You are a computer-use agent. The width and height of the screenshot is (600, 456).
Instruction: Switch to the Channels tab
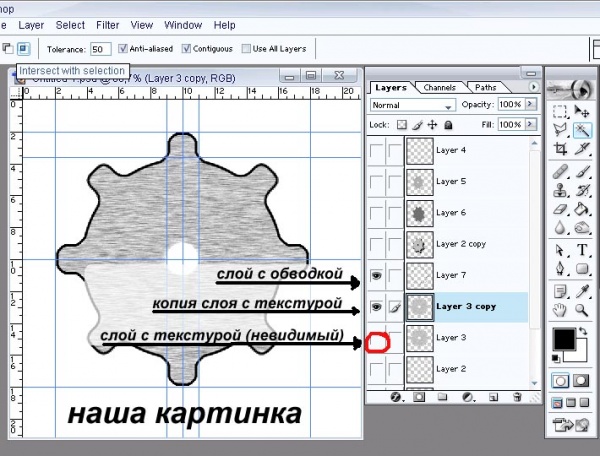(x=440, y=88)
